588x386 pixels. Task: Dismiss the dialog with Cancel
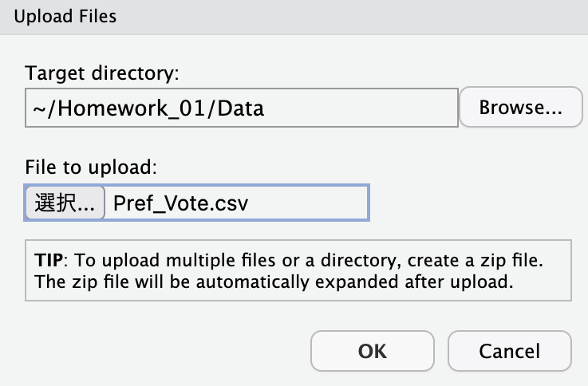(x=510, y=351)
